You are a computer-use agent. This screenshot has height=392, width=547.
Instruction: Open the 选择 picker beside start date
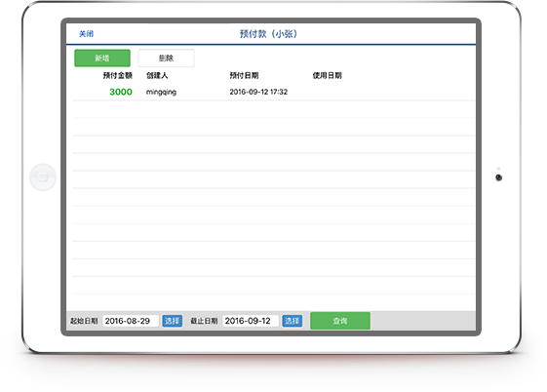[x=172, y=321]
